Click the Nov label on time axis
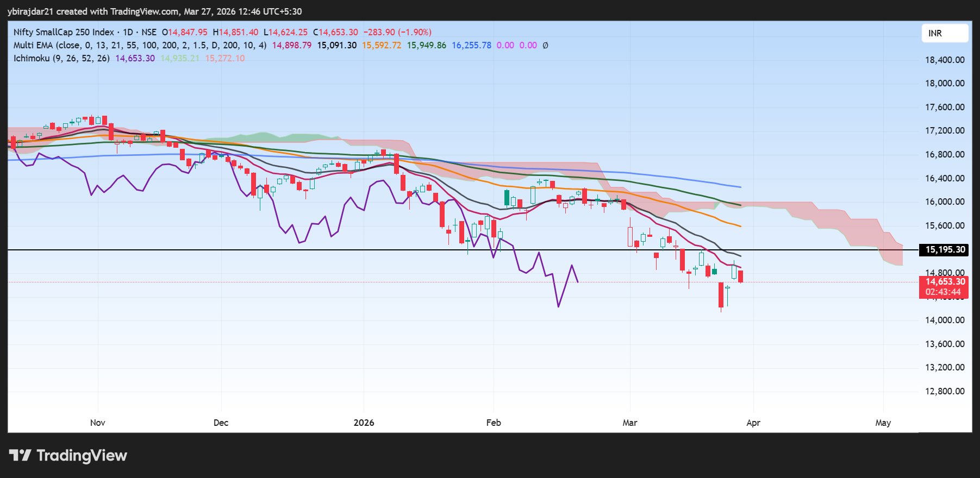 coord(98,423)
